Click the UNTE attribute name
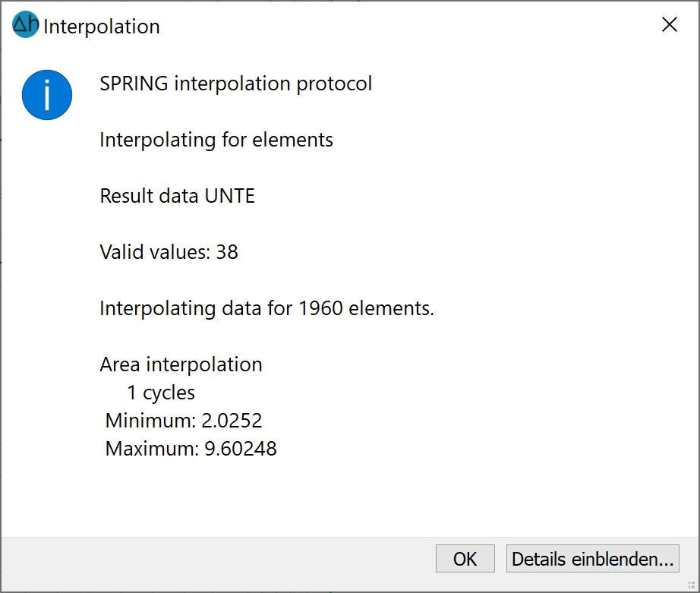This screenshot has height=593, width=700. (x=229, y=196)
